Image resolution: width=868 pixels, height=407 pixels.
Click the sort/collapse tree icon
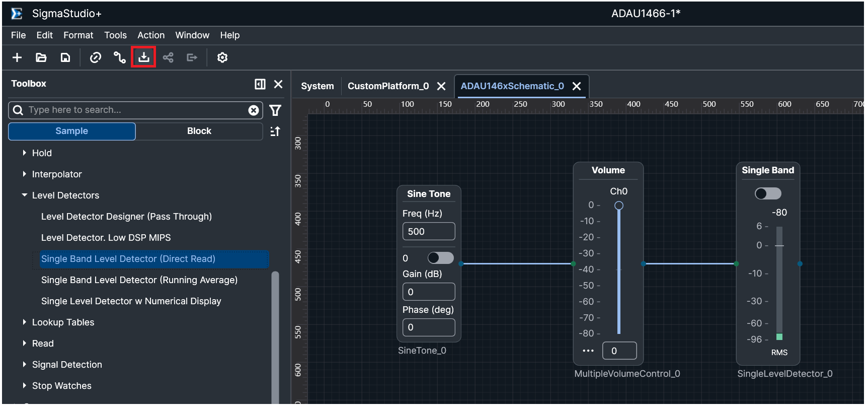(275, 131)
